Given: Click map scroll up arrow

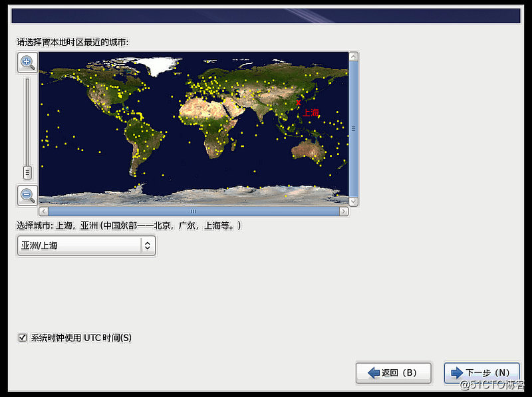Looking at the screenshot, I should coord(354,57).
